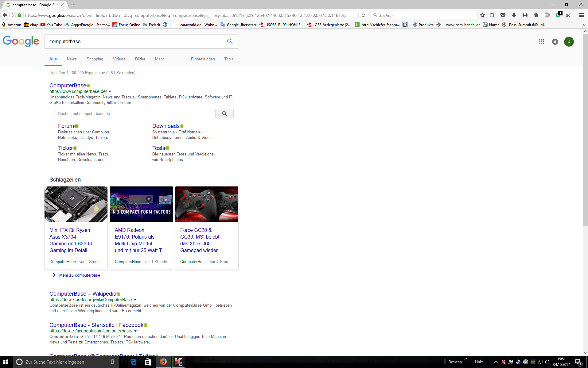The width and height of the screenshot is (588, 368).
Task: Go to Firefox home page icon
Action: pyautogui.click(x=536, y=15)
